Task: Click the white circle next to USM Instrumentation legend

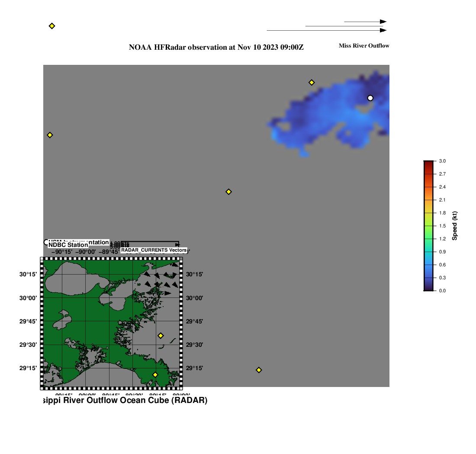Action: click(x=46, y=242)
